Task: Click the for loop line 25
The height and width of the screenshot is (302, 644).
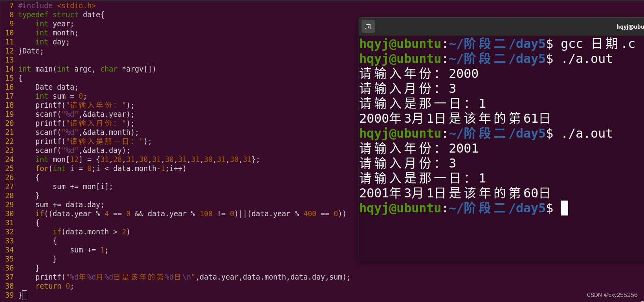Action: 111,168
